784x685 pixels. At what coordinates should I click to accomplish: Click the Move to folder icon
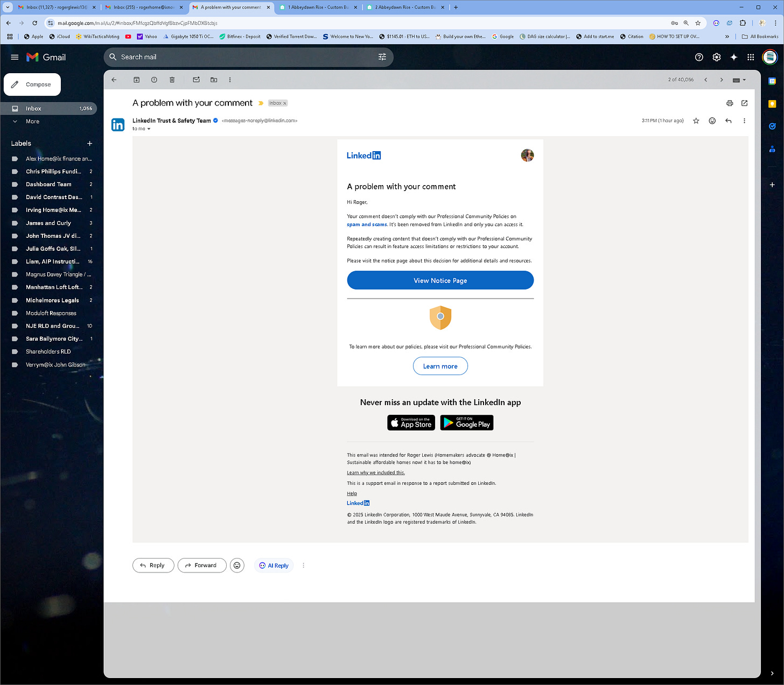coord(214,80)
